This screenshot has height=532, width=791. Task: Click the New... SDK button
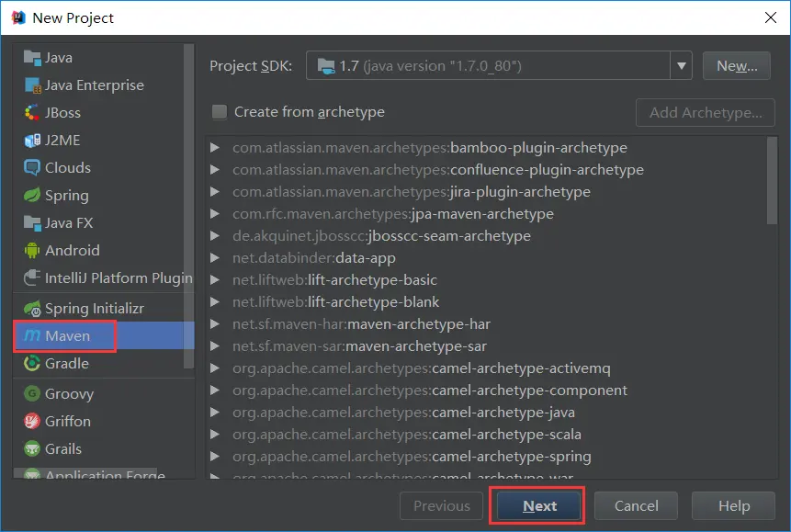tap(737, 65)
